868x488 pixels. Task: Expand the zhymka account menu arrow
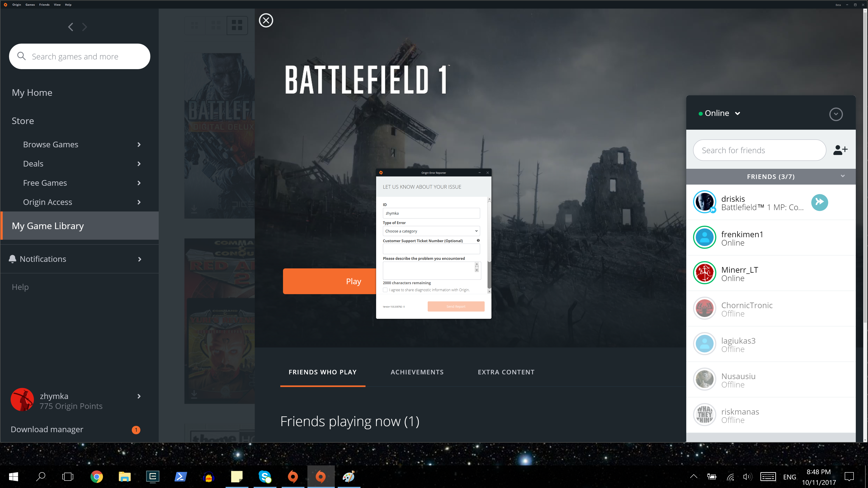click(x=139, y=396)
